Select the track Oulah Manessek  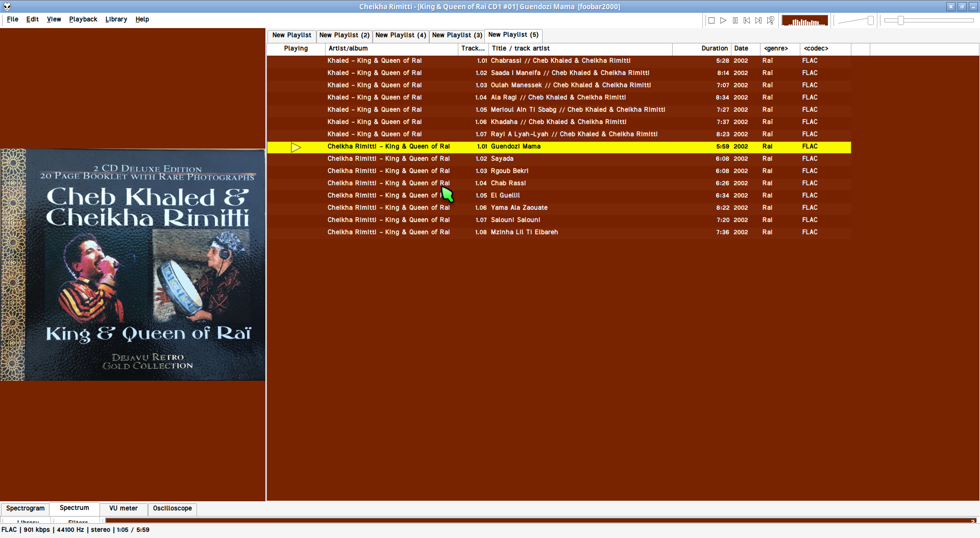tap(559, 85)
